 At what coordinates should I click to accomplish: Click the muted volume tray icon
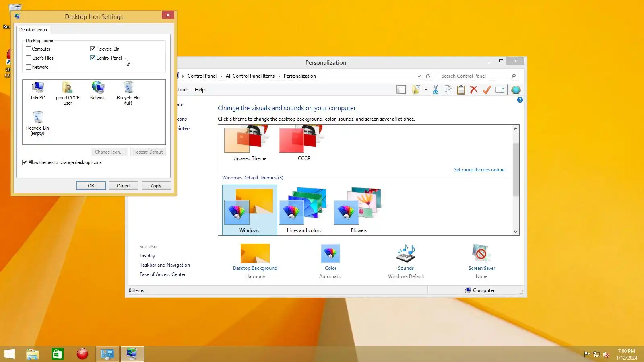[606, 354]
